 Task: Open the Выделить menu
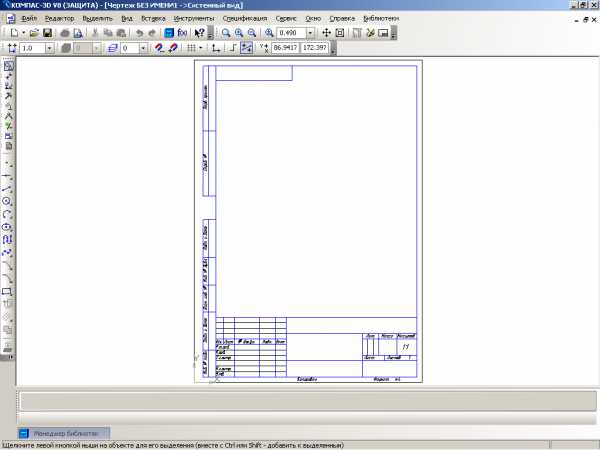pyautogui.click(x=98, y=18)
